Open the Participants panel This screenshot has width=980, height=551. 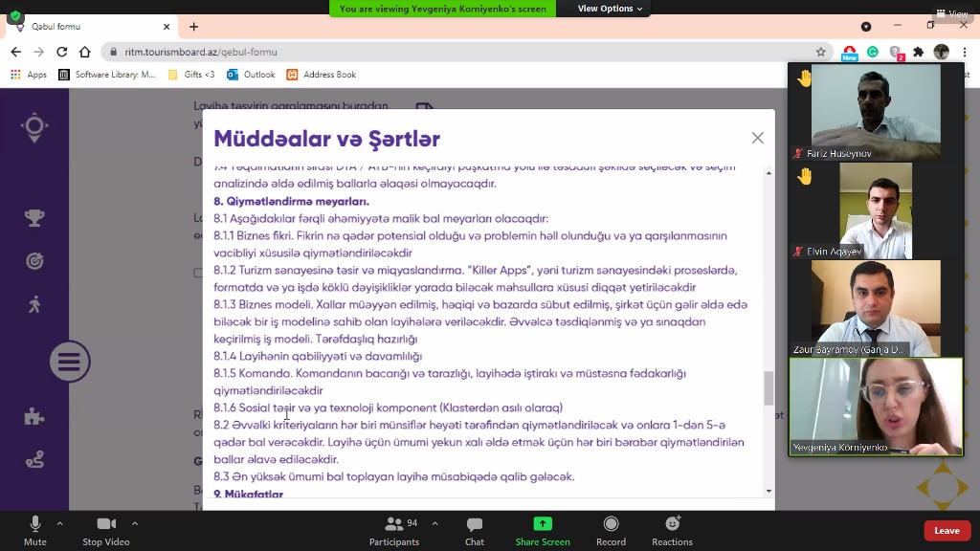pyautogui.click(x=394, y=531)
